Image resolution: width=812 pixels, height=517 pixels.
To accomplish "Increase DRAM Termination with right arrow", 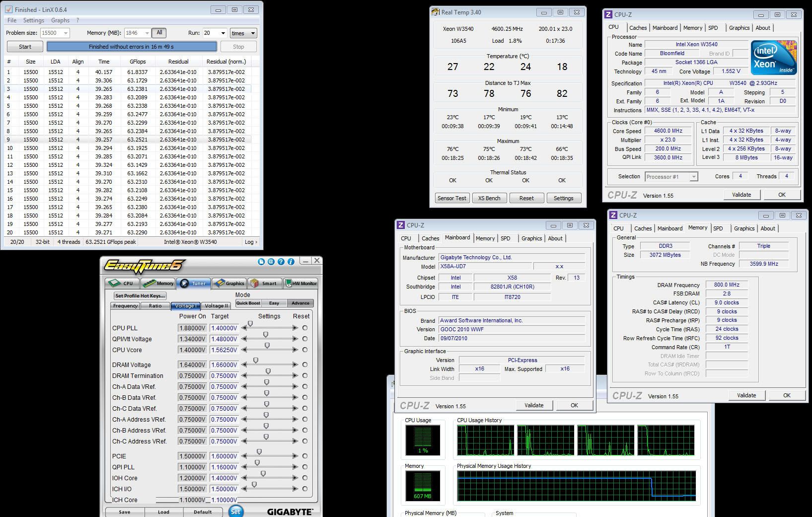I will [295, 375].
